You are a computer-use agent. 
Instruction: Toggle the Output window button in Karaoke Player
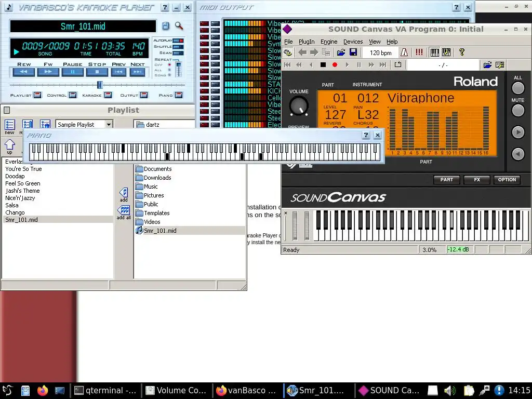tap(144, 95)
